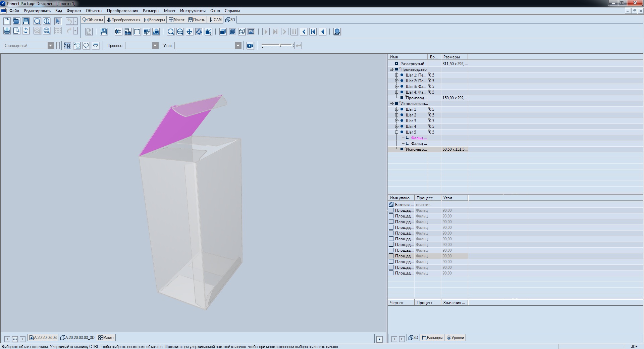644x349 pixels.
Task: Open the Размеры tab in bottom right panel
Action: click(432, 338)
